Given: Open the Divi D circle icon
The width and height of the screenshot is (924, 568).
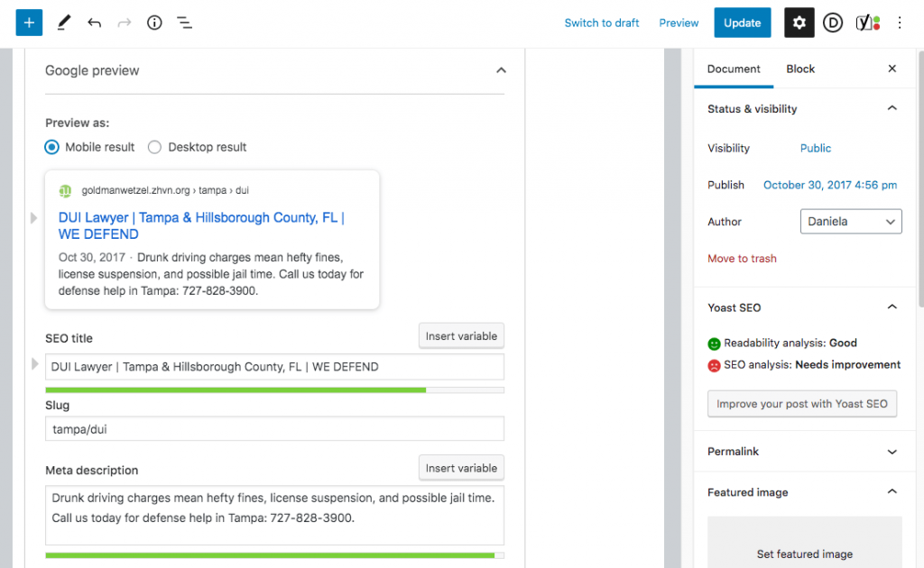Looking at the screenshot, I should [x=833, y=23].
